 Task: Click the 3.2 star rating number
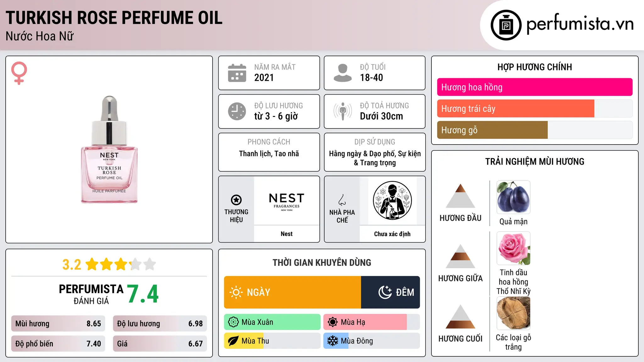tap(72, 265)
